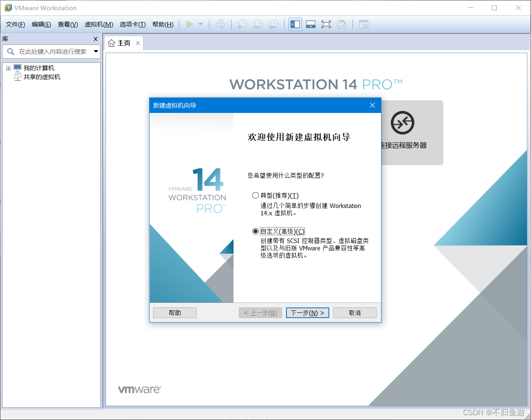The height and width of the screenshot is (420, 531).
Task: Click the take snapshot toolbar icon
Action: pyautogui.click(x=242, y=24)
